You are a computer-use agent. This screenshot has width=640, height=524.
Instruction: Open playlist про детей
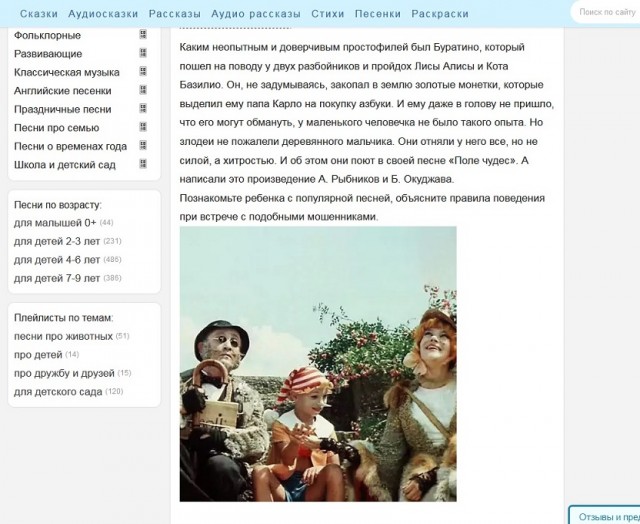point(38,355)
